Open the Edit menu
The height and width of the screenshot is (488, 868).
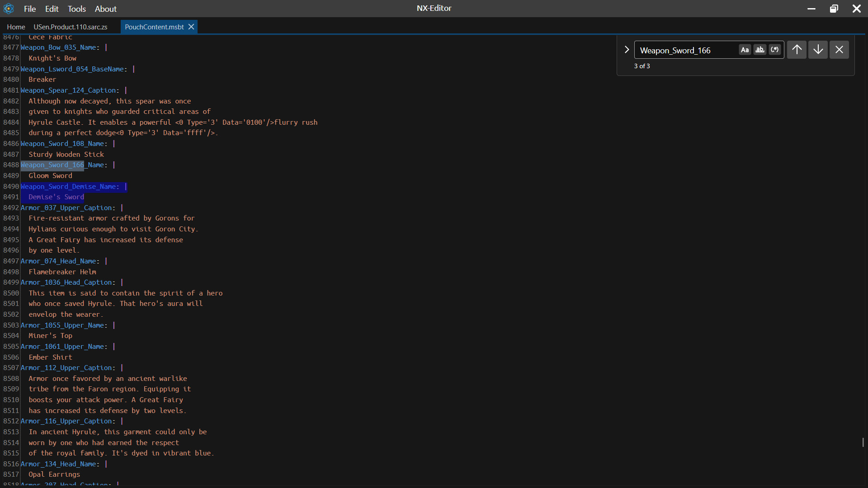tap(52, 9)
